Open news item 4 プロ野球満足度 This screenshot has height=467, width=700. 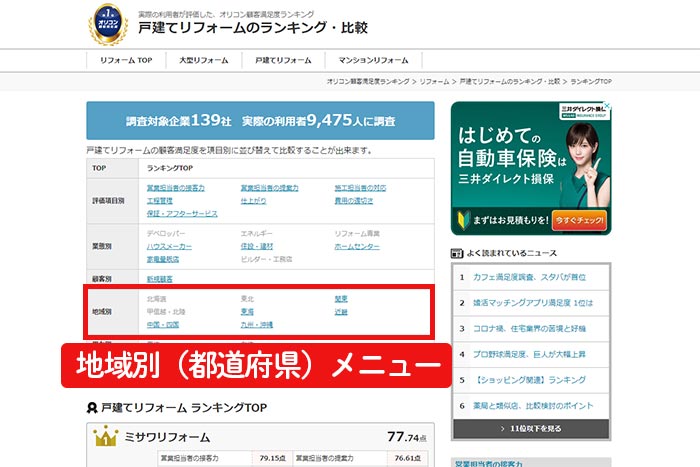point(529,354)
